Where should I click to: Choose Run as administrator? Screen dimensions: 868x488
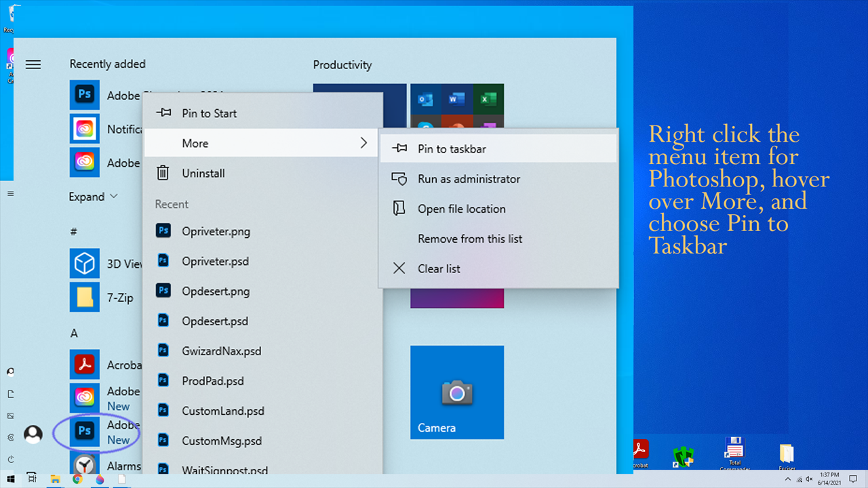tap(498, 179)
